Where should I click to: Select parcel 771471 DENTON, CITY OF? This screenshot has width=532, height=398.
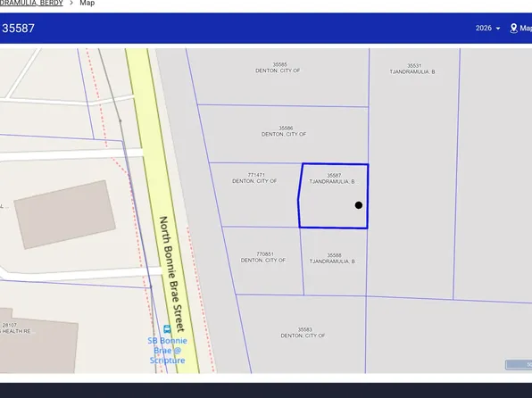pos(254,178)
